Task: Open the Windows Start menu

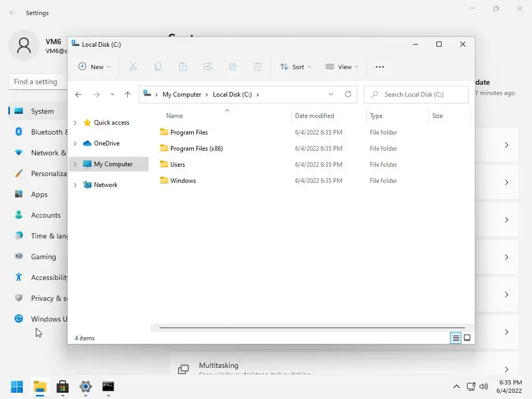Action: coord(17,387)
